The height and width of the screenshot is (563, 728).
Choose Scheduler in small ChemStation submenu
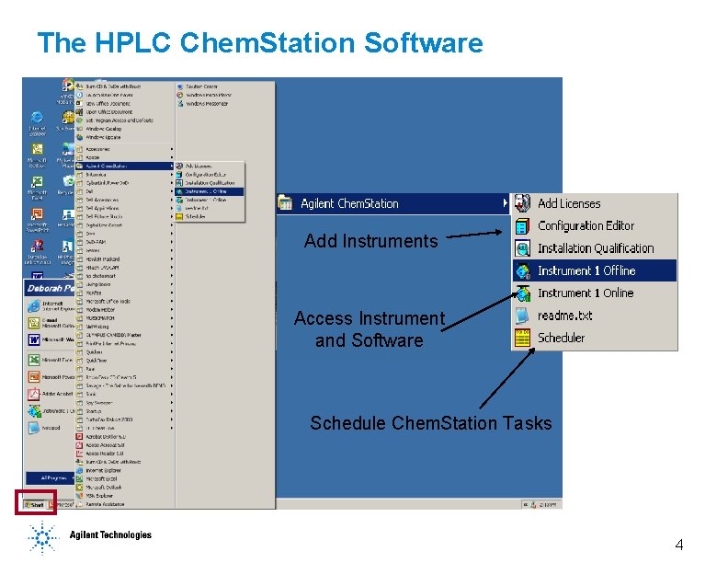pyautogui.click(x=210, y=216)
